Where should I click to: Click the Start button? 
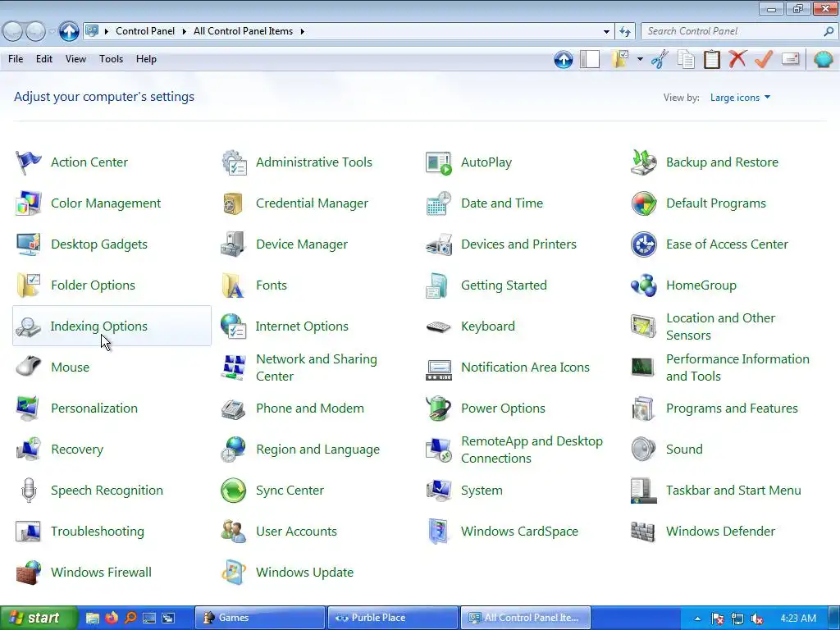coord(38,618)
